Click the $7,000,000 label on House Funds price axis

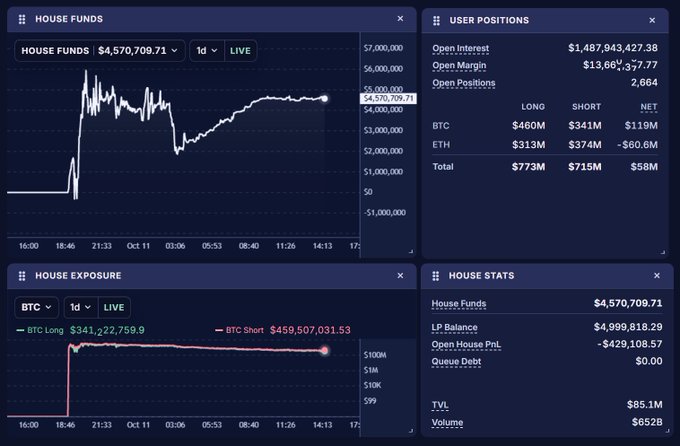(x=383, y=48)
